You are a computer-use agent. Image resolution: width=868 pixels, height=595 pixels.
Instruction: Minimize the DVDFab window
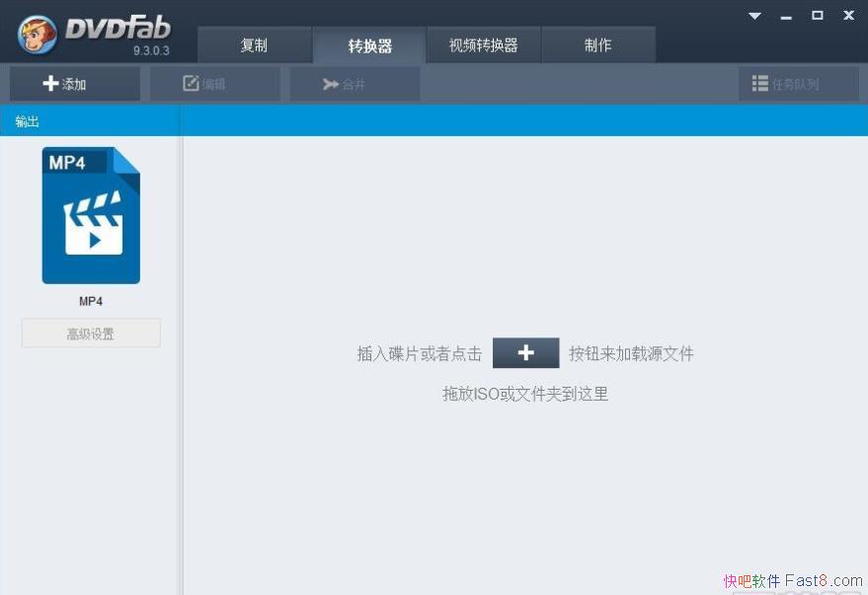click(785, 15)
